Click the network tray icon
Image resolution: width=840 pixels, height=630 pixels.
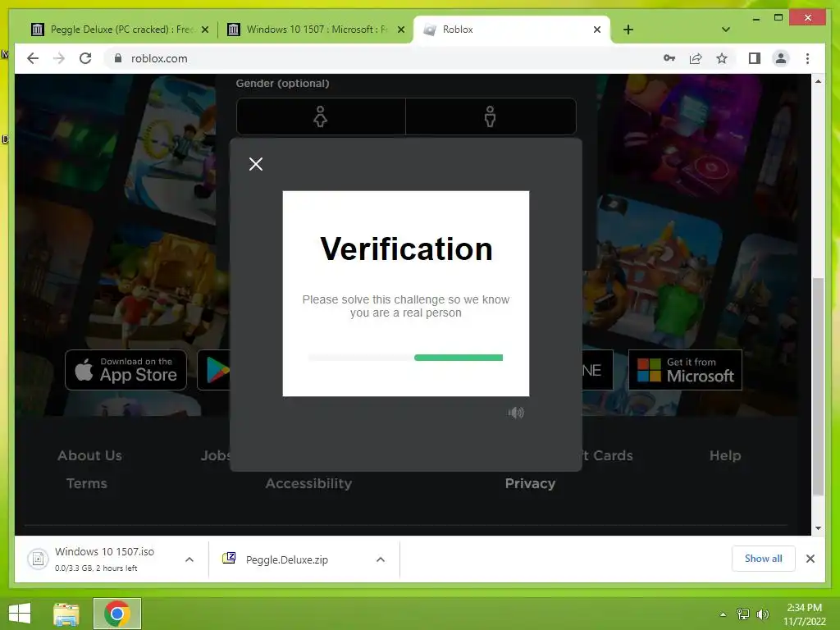coord(743,614)
